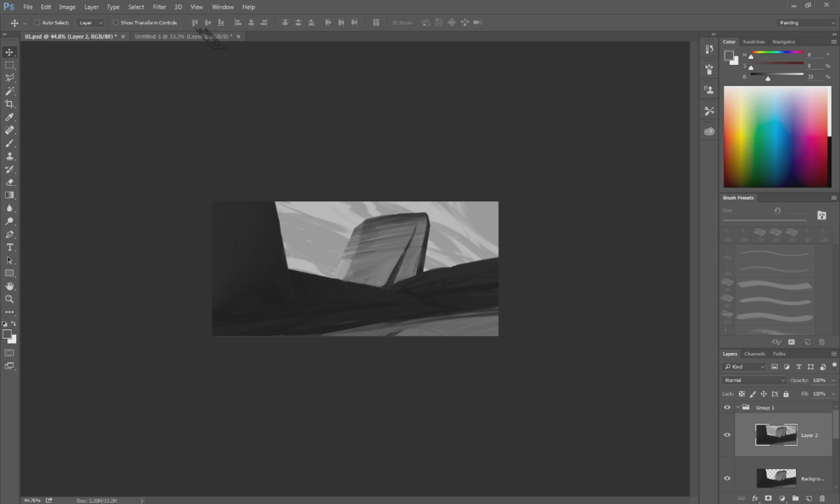Switch to the Channels tab
Screen dimensions: 840x504
[754, 354]
